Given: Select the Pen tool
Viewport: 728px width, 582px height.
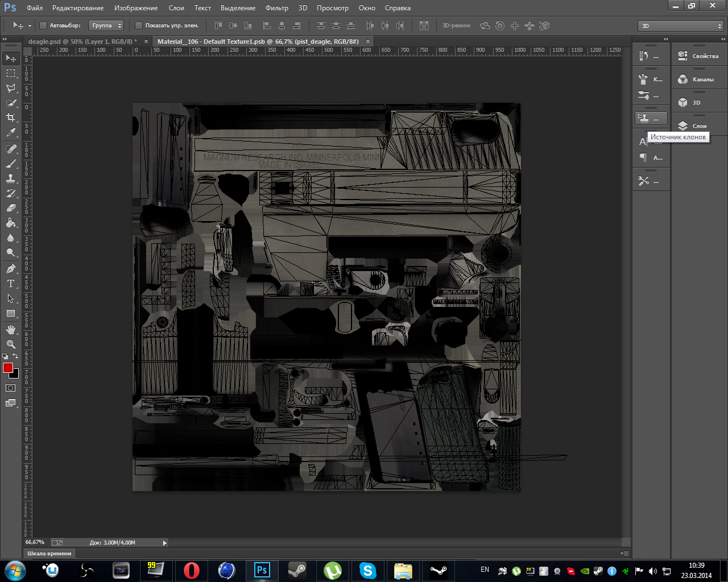Looking at the screenshot, I should click(x=11, y=269).
